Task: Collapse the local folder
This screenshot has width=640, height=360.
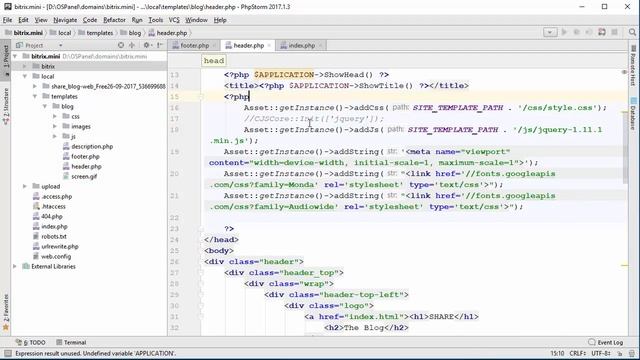Action: click(25, 76)
